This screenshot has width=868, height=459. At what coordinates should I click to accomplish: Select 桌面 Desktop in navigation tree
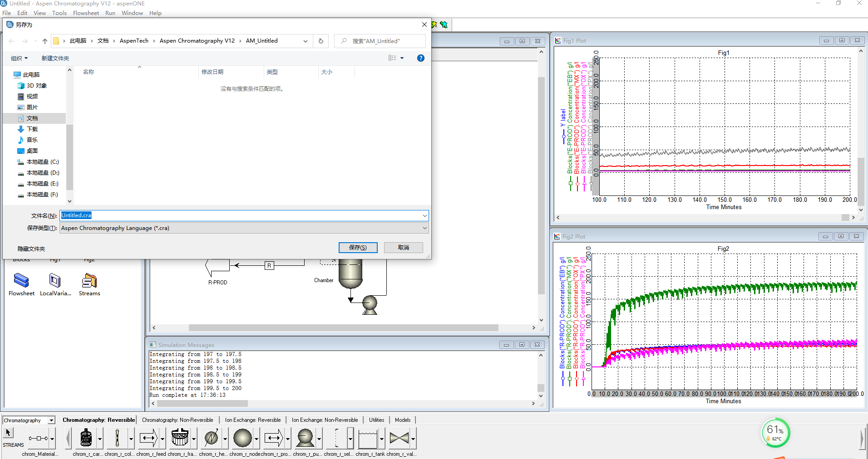(32, 151)
